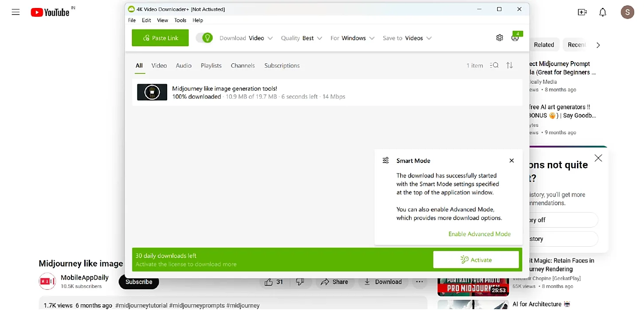This screenshot has width=644, height=310.
Task: Open the View menu
Action: pos(162,20)
